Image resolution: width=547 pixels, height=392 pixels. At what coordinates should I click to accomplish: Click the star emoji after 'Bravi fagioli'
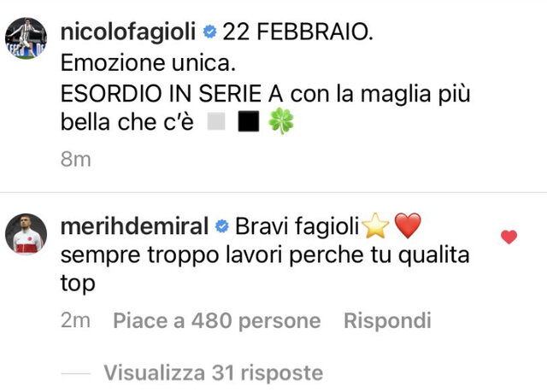pos(376,225)
